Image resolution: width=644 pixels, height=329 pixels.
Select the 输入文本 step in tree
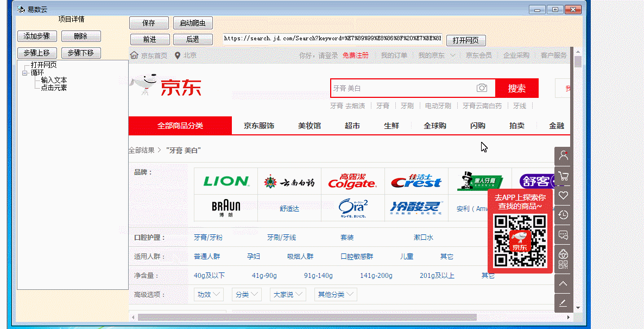[x=54, y=80]
